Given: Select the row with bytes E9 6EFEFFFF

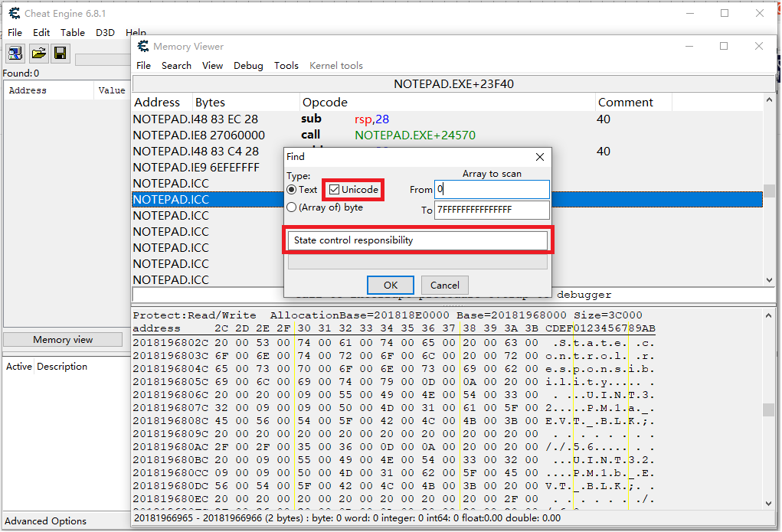Looking at the screenshot, I should tap(208, 168).
